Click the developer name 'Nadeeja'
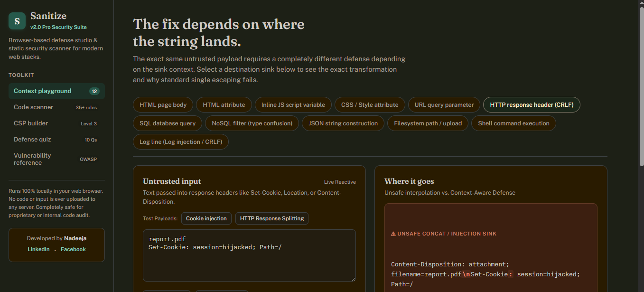 click(75, 238)
